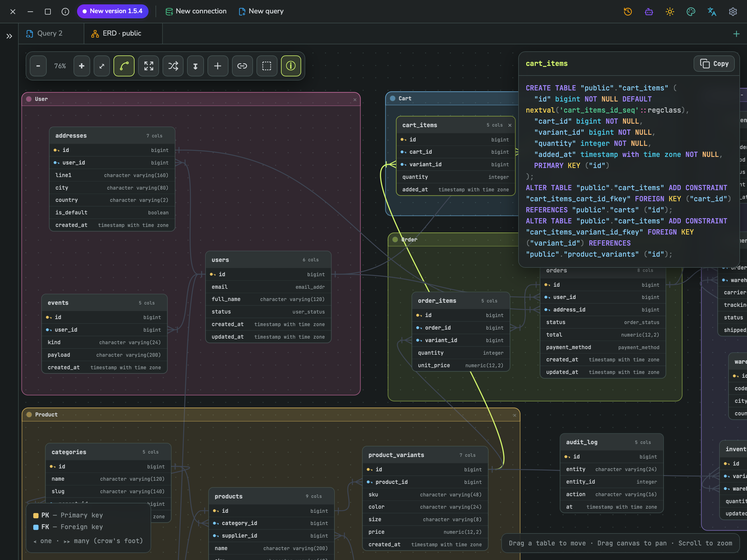The image size is (747, 560).
Task: Toggle the curved relationship lines tool
Action: 124,66
